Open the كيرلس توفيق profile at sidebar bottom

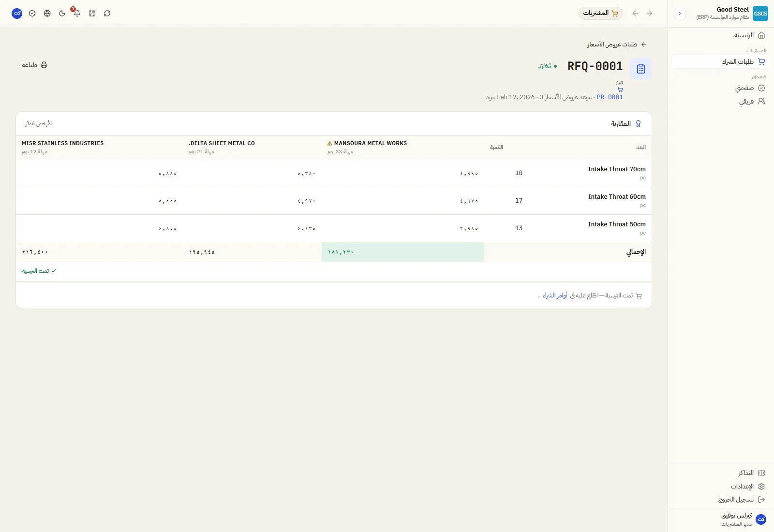721,519
